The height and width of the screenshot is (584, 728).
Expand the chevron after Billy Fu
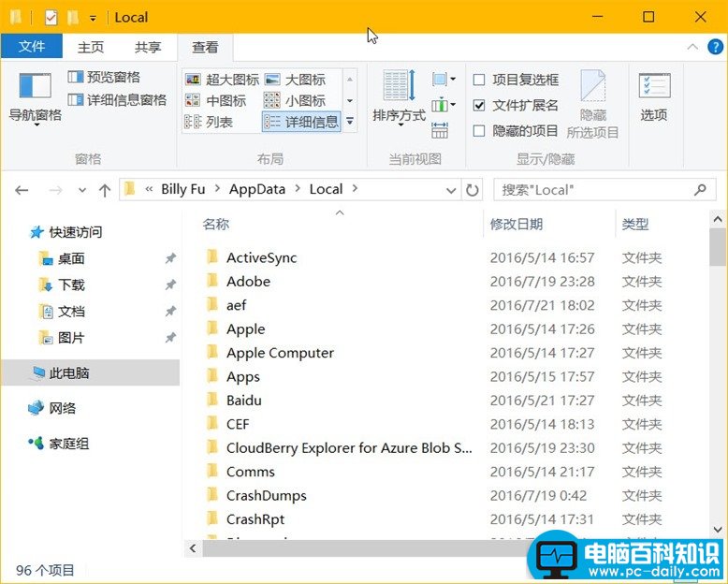[217, 189]
